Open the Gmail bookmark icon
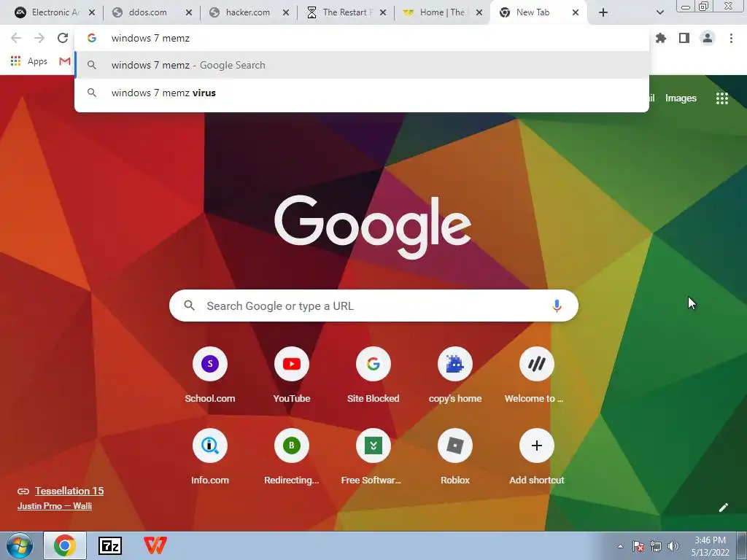 (65, 61)
